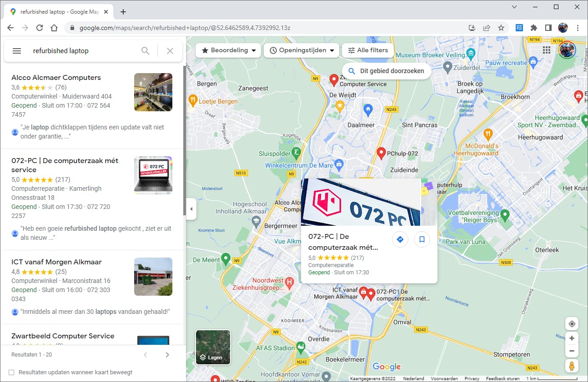Toggle Chrome side panel icon
588x382 pixels.
click(x=548, y=28)
